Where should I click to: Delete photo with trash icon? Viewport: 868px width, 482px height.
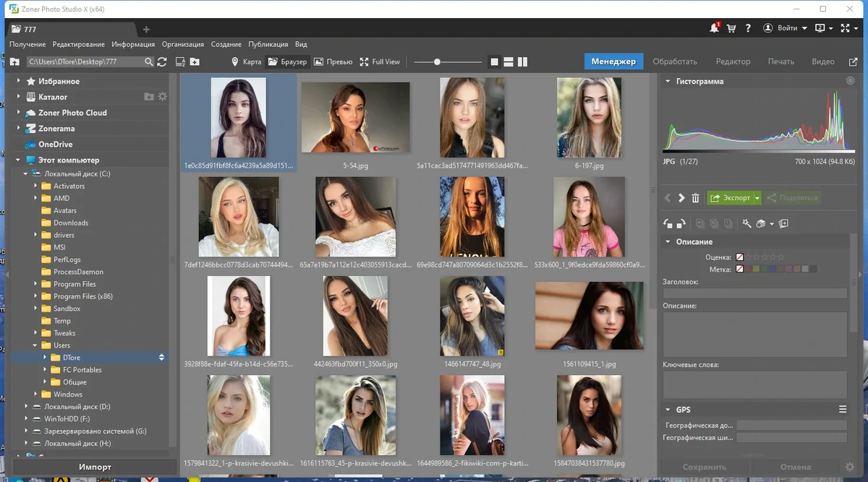pos(696,198)
